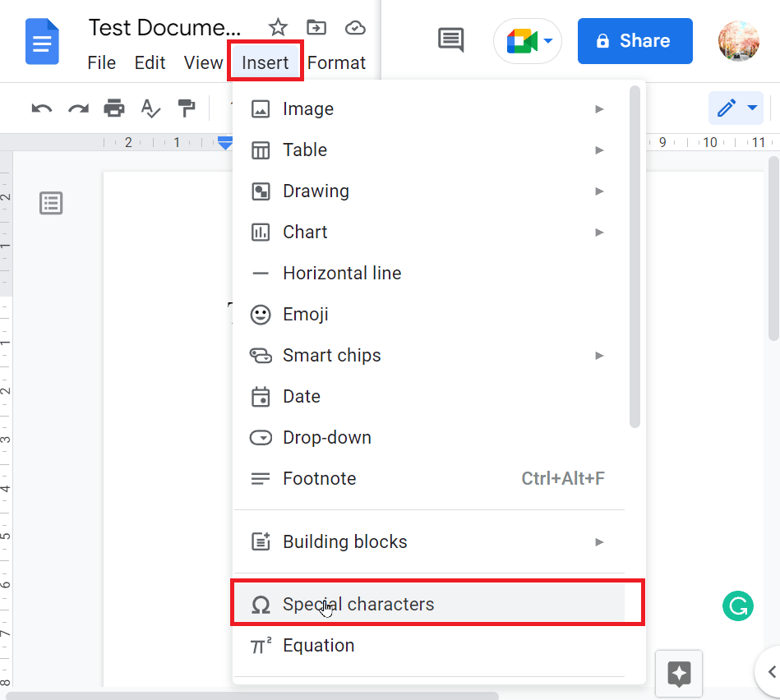Expand the Smart chips submenu arrow
This screenshot has width=780, height=700.
[599, 356]
